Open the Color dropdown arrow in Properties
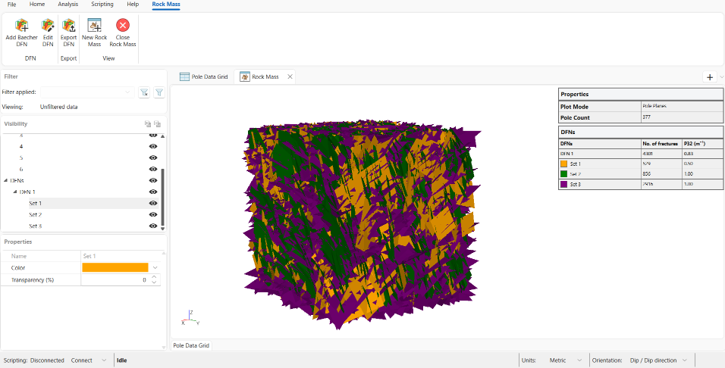This screenshot has width=725, height=368. pyautogui.click(x=155, y=268)
